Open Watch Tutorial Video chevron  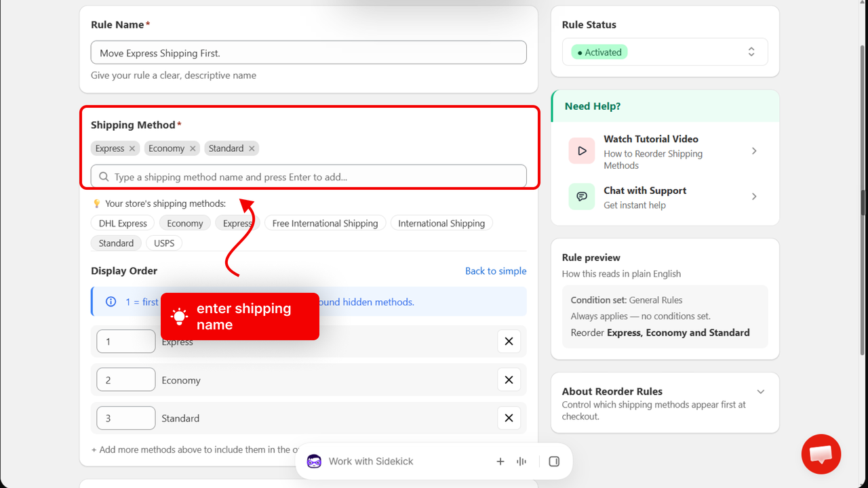click(x=754, y=151)
